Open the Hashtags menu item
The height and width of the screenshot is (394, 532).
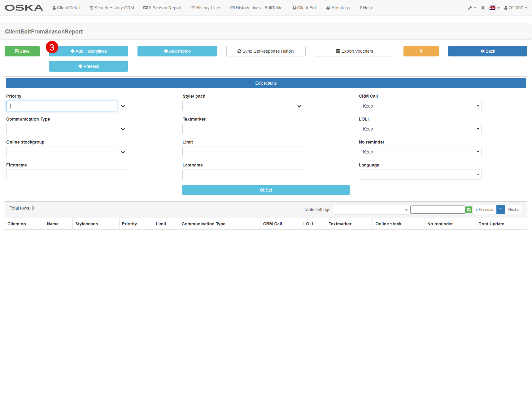pyautogui.click(x=338, y=8)
